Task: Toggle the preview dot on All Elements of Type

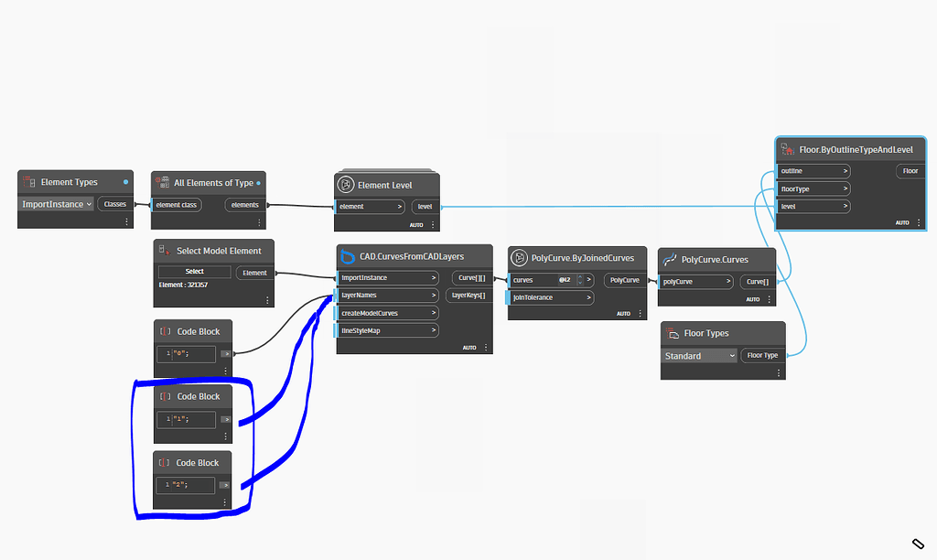Action: click(x=259, y=183)
